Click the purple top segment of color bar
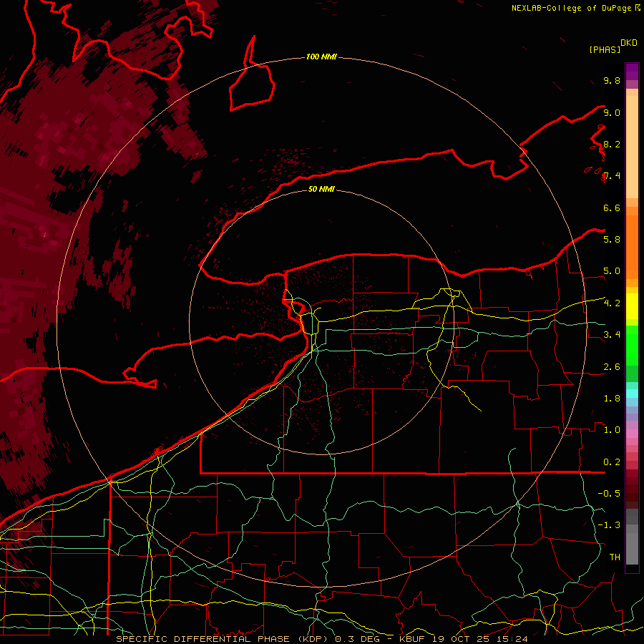The image size is (644, 644). click(632, 72)
